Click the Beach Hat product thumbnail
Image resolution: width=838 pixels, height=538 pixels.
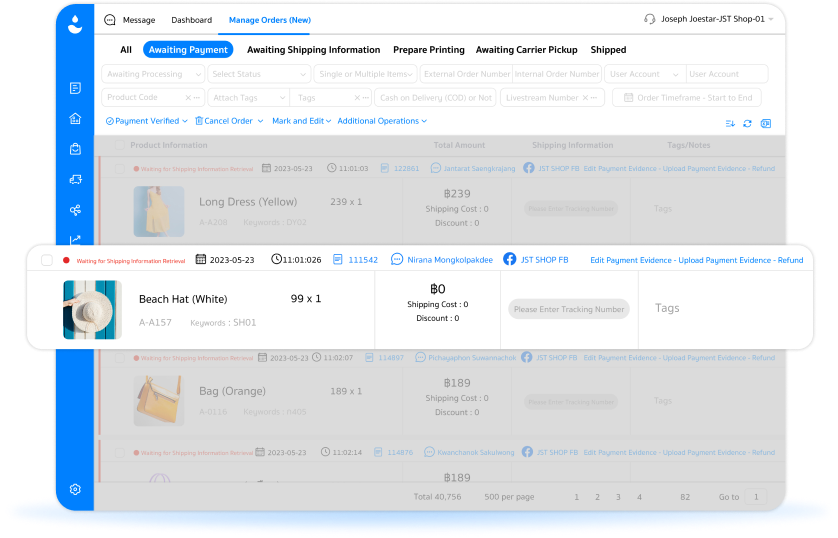[92, 310]
